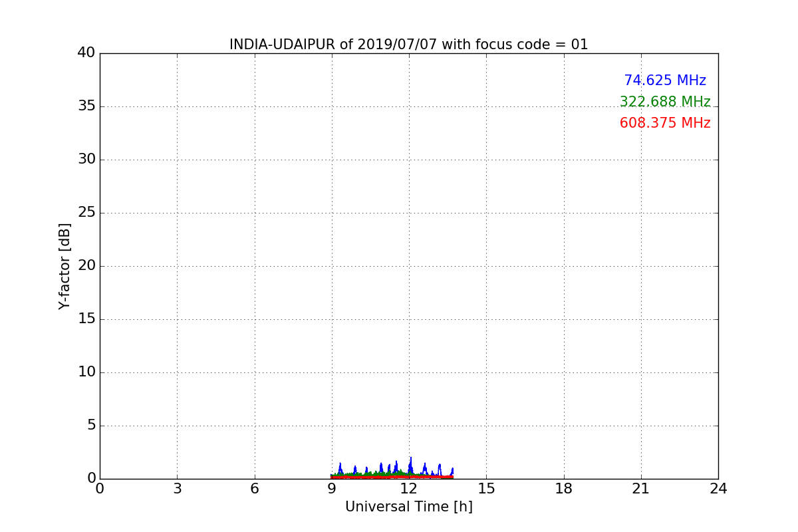The width and height of the screenshot is (798, 532).
Task: Click the x-axis tick label 12
Action: click(409, 489)
